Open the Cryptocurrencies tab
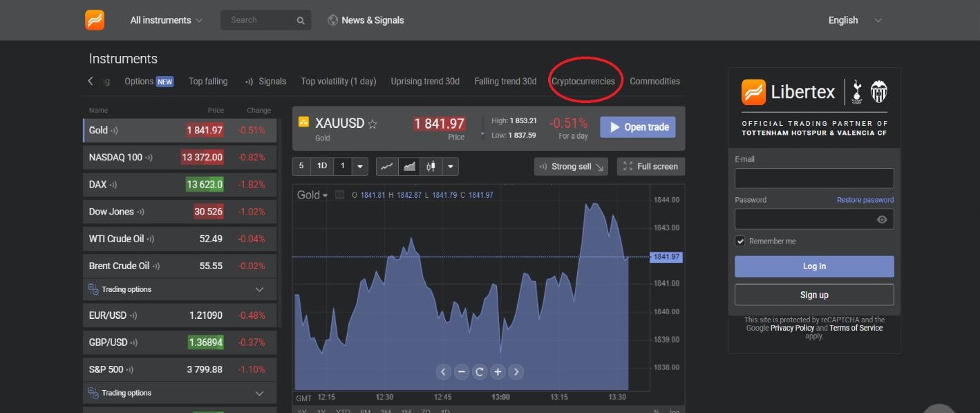 tap(583, 81)
